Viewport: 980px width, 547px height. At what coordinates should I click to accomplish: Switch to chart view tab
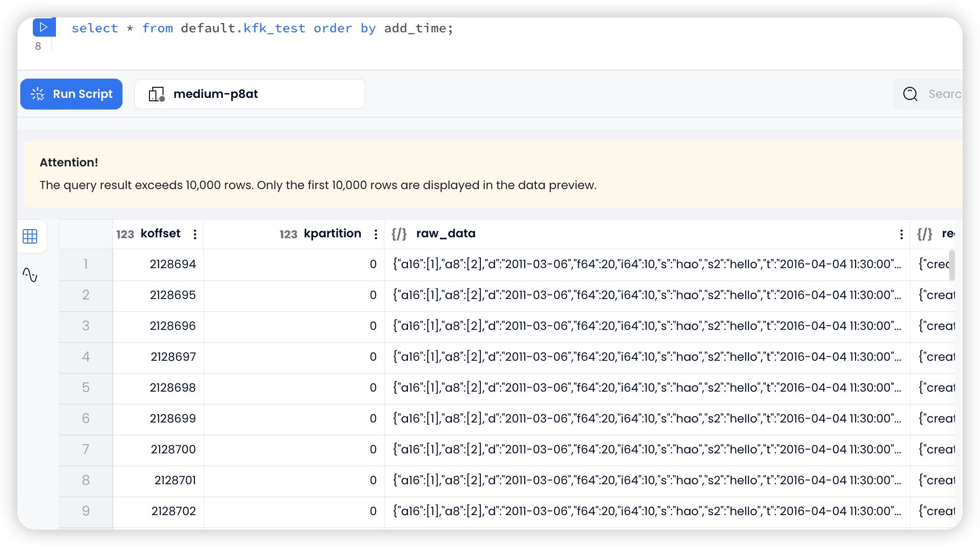(x=30, y=275)
